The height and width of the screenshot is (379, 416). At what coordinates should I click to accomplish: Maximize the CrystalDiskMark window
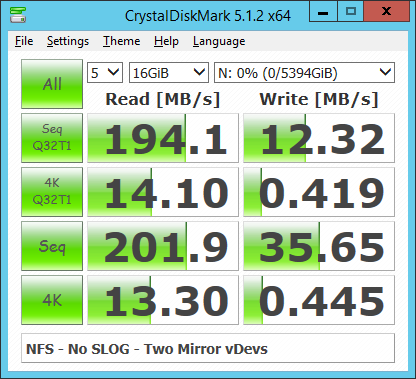tap(351, 11)
